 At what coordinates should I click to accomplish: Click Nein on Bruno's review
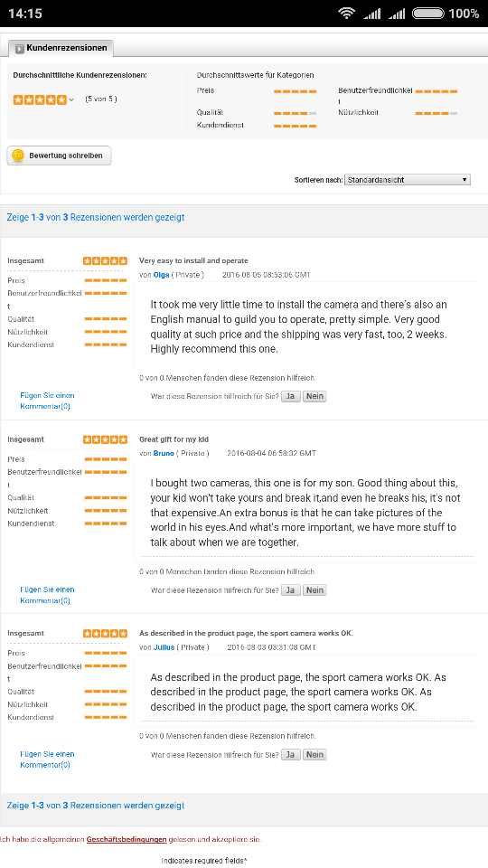click(314, 590)
